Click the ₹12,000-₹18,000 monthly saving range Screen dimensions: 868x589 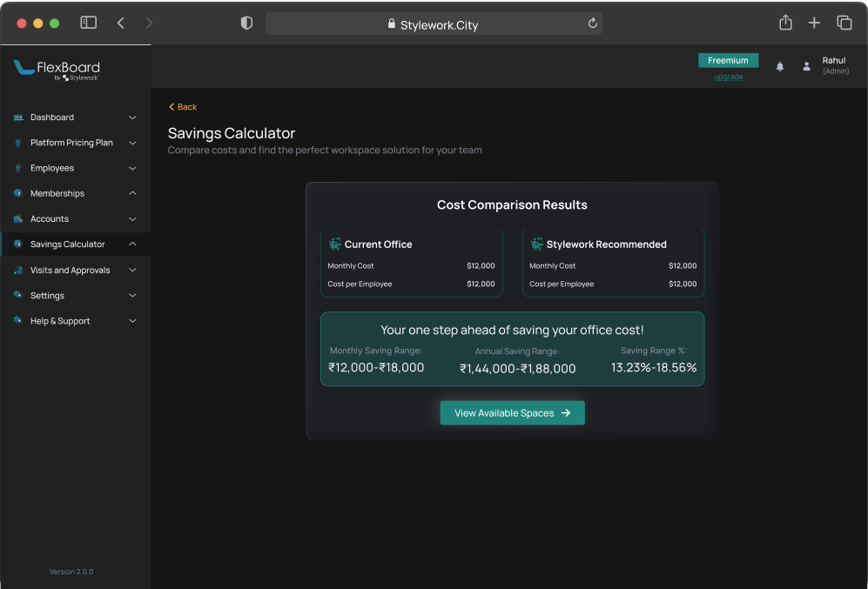[x=376, y=368]
